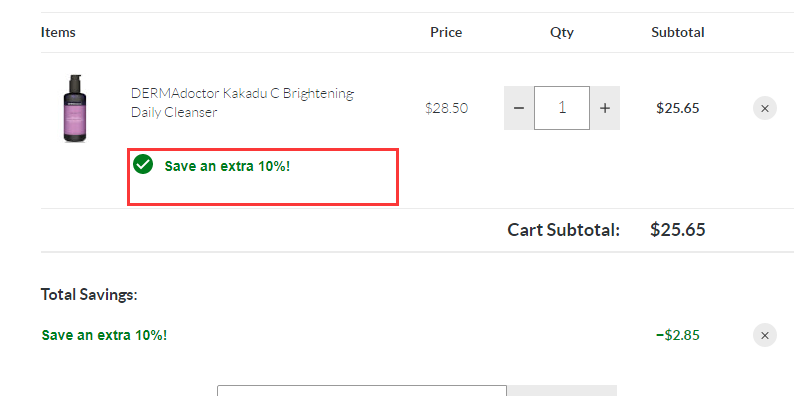Click the Items column header

58,32
